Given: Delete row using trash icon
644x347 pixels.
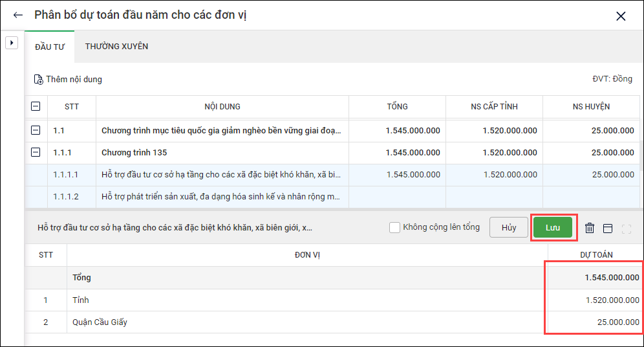Looking at the screenshot, I should point(590,228).
